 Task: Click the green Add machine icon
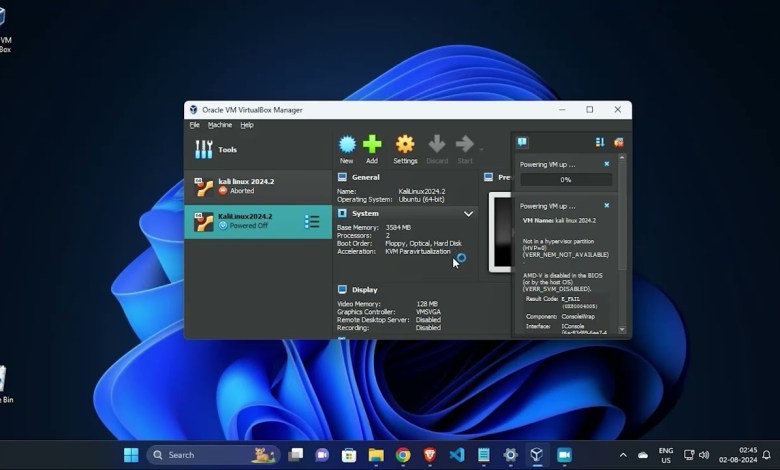[x=372, y=149]
